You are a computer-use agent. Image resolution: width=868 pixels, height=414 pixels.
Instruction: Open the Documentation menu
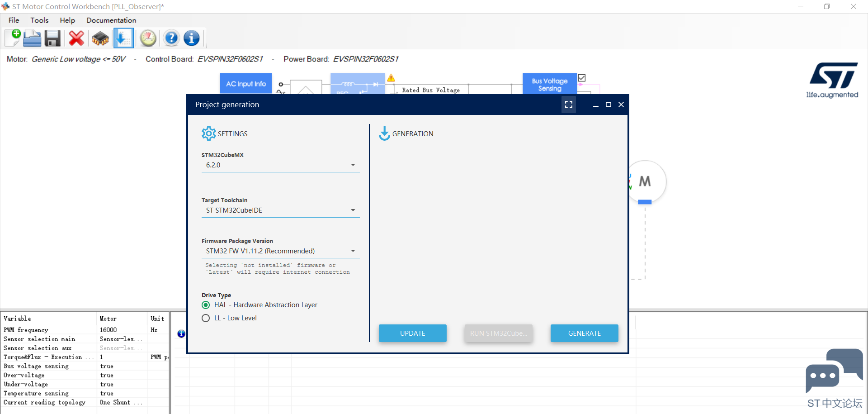pyautogui.click(x=111, y=20)
